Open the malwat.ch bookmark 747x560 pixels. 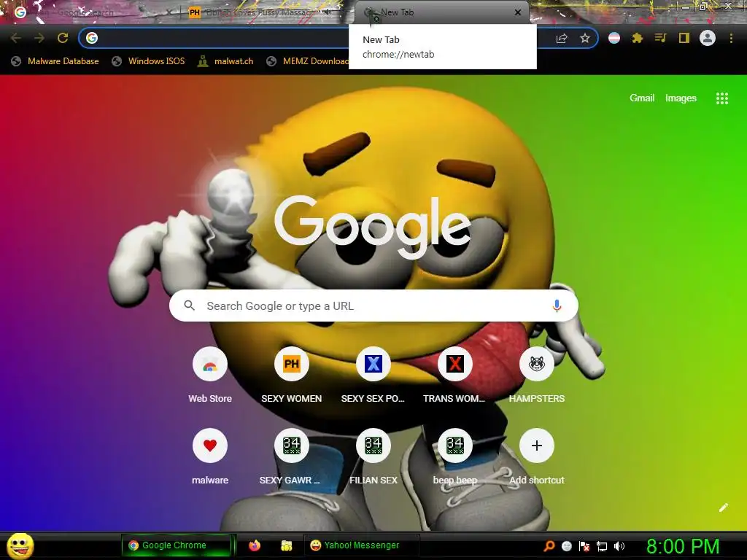click(x=225, y=61)
